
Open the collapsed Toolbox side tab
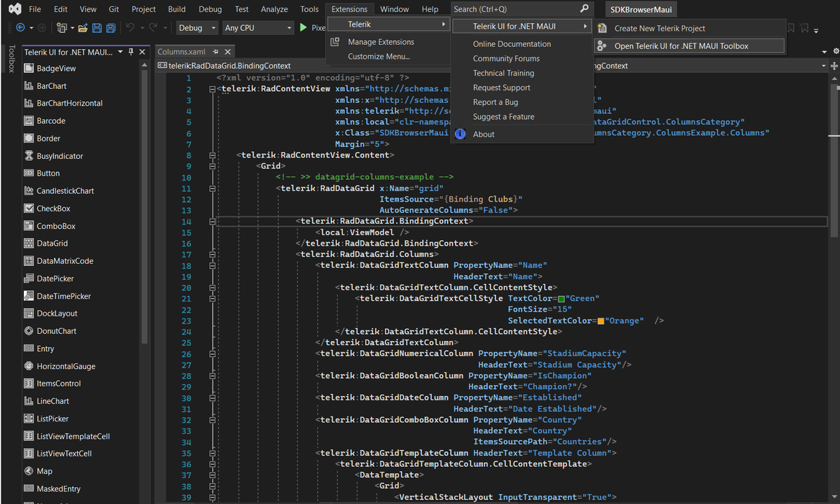(x=10, y=59)
